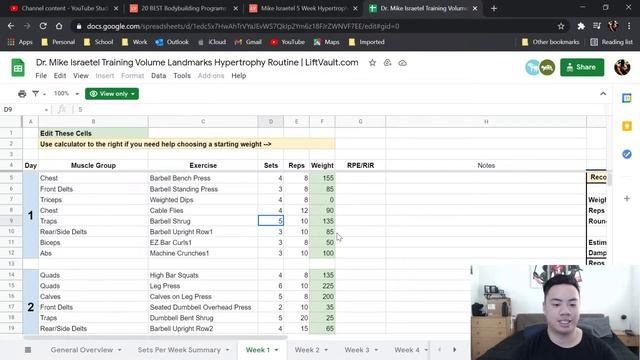Select the Leg Press exercise cell
640x360 pixels.
coord(203,286)
